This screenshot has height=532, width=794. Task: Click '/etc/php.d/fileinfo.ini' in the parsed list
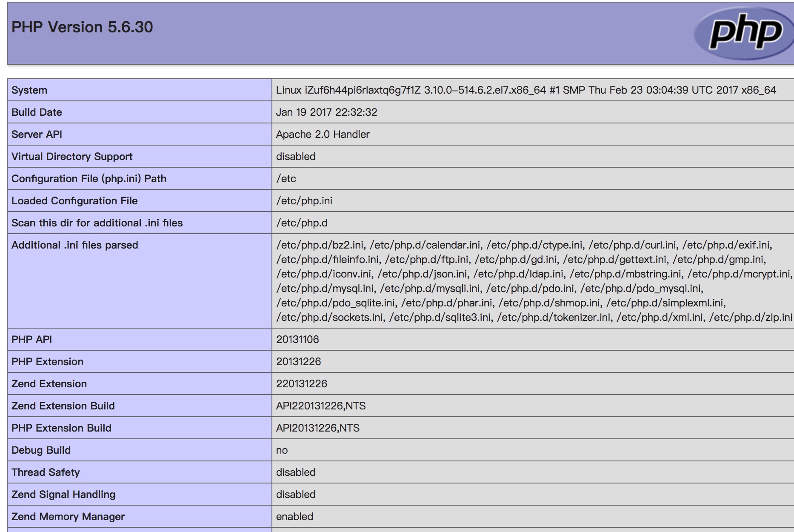[x=327, y=260]
